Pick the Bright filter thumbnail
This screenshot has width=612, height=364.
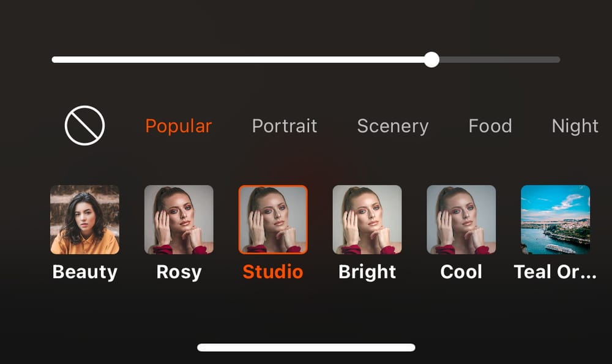pos(367,220)
